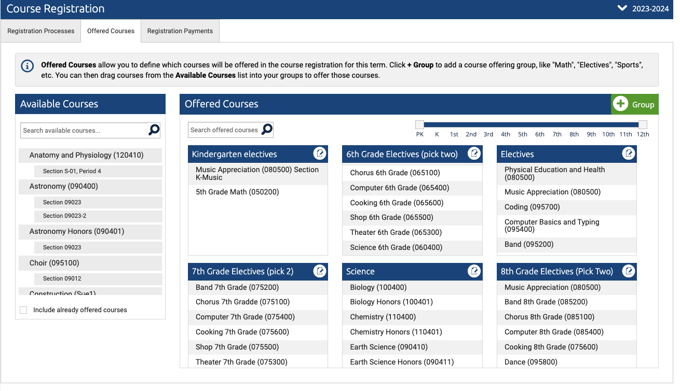Focus the Search available courses field
The image size is (680, 391).
click(85, 130)
